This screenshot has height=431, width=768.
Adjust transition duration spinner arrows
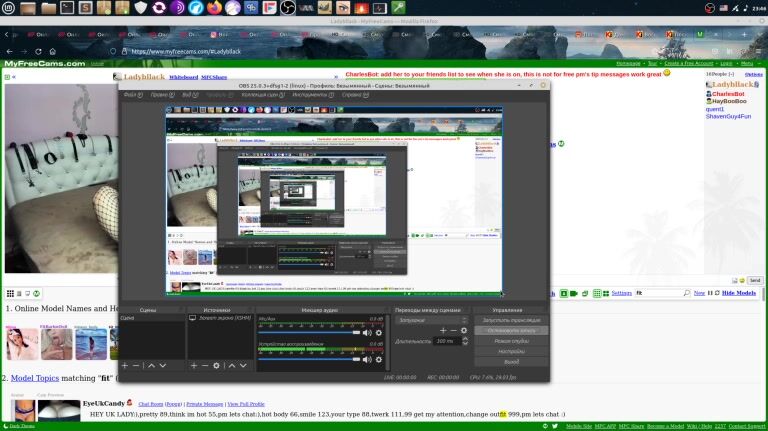[464, 341]
